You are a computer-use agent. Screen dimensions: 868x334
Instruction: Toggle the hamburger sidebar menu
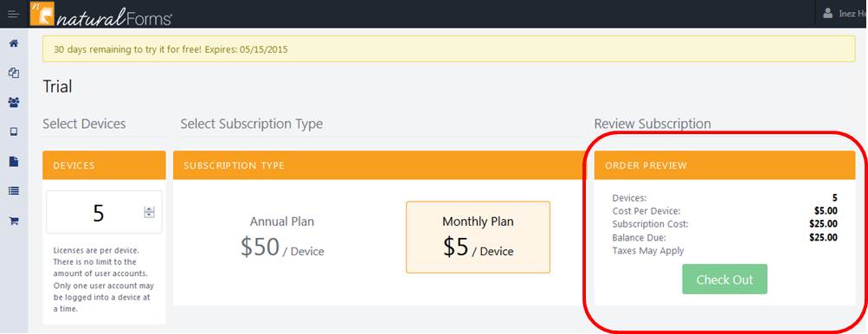click(13, 14)
